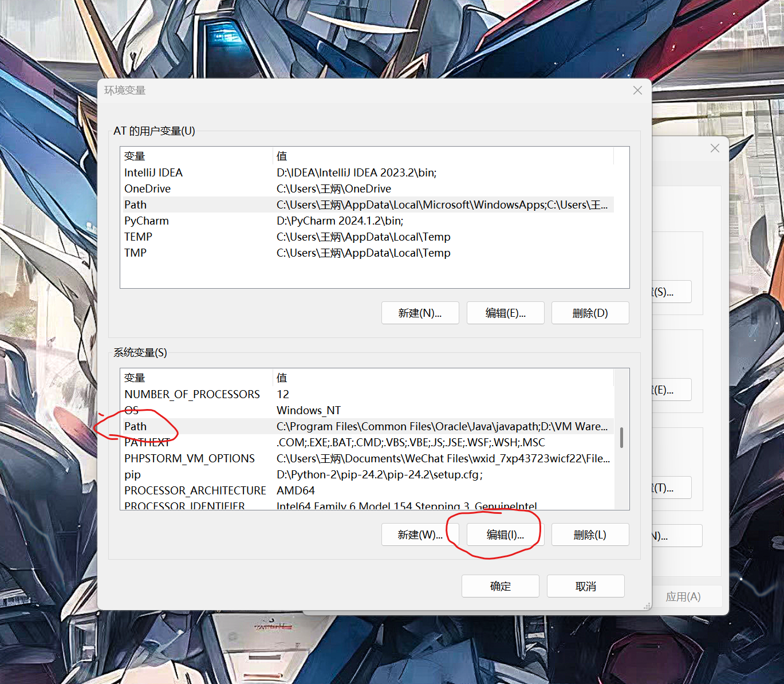The height and width of the screenshot is (684, 784).
Task: Select TEMP user variable row
Action: coord(367,237)
